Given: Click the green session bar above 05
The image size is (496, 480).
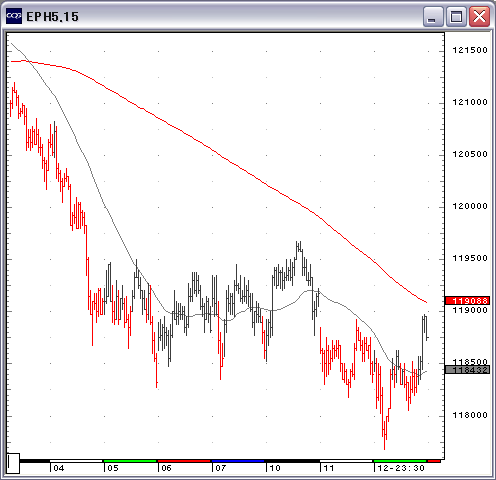Looking at the screenshot, I should 130,461.
